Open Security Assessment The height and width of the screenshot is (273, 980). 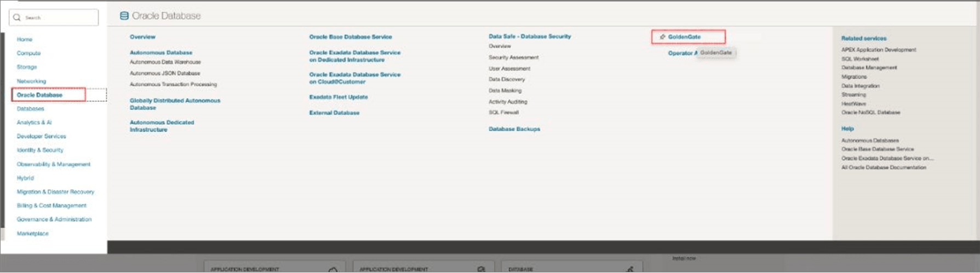(x=513, y=57)
